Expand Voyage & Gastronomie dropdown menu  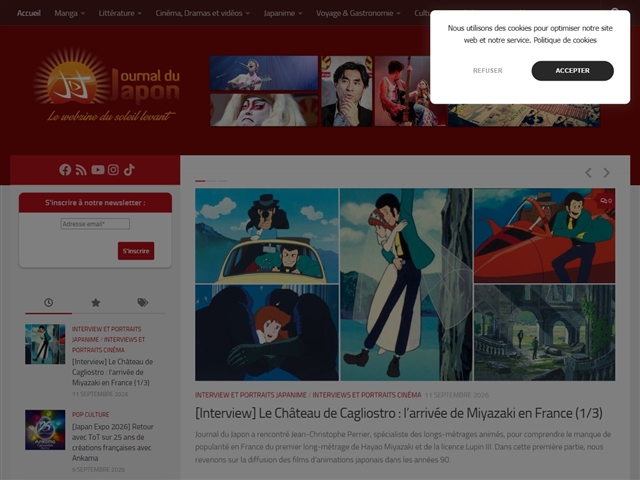click(x=358, y=13)
